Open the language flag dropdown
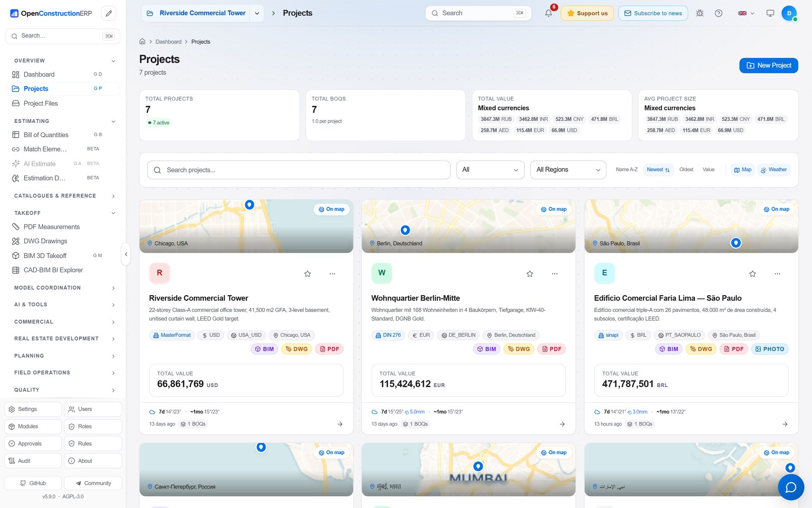The width and height of the screenshot is (812, 508). click(x=746, y=13)
